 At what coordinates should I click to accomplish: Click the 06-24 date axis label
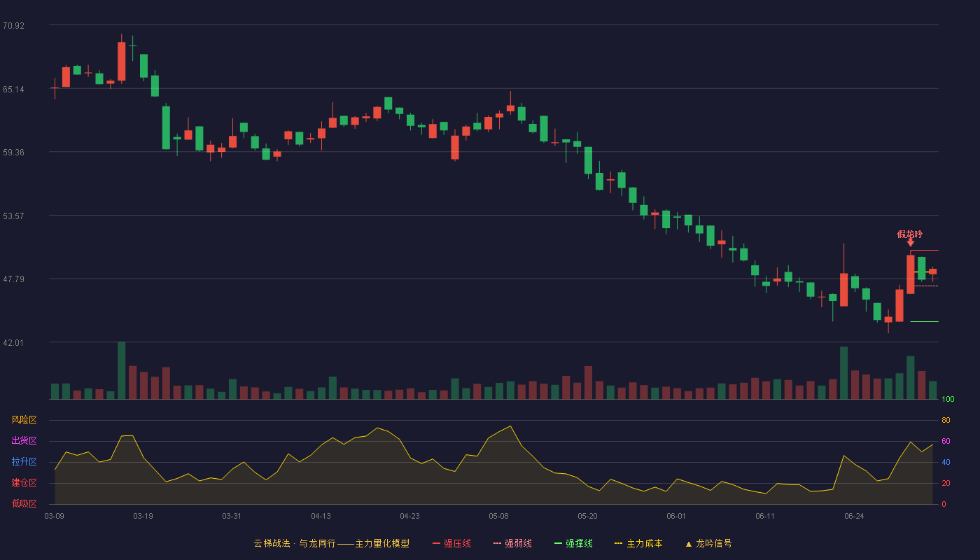tap(854, 516)
